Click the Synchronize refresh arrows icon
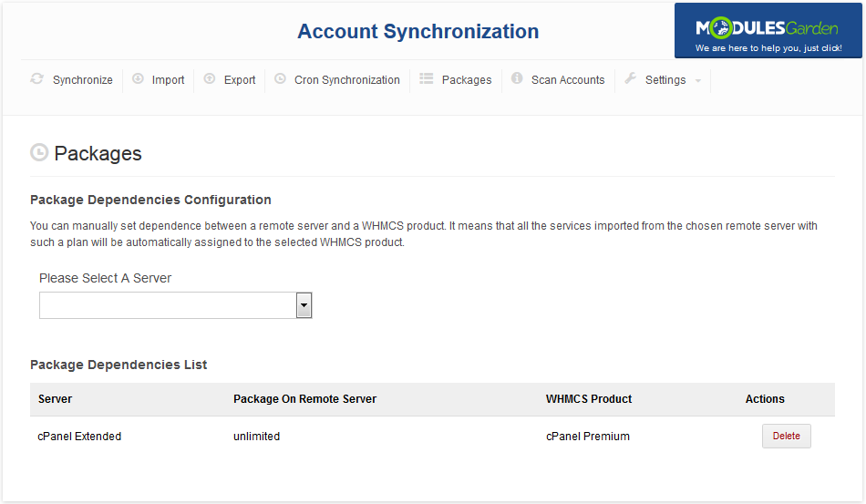 tap(37, 79)
